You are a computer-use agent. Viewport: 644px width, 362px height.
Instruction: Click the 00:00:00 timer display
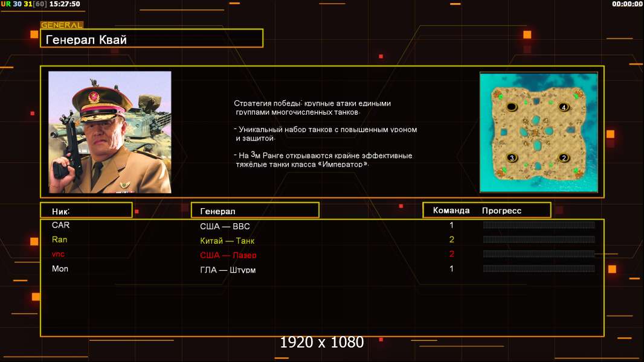626,4
